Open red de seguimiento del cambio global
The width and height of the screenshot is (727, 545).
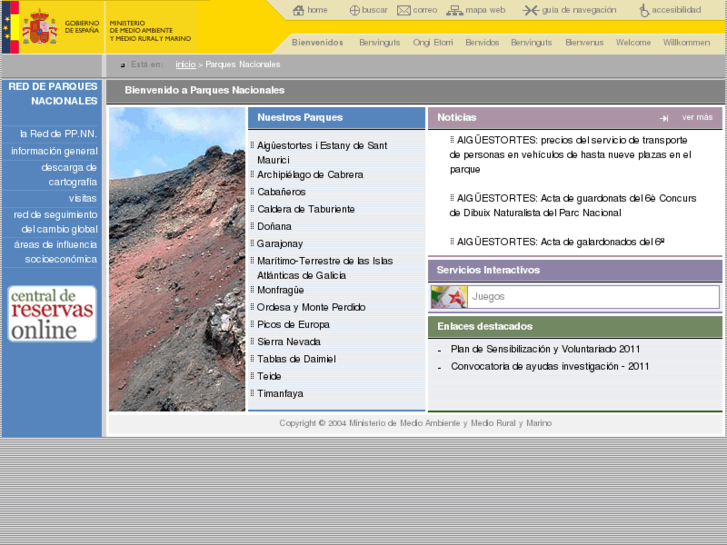click(56, 222)
